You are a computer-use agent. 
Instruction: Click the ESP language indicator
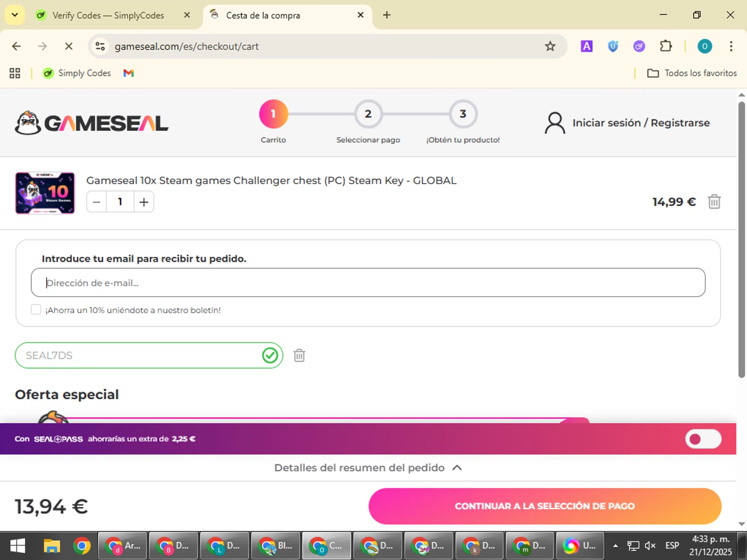(672, 546)
